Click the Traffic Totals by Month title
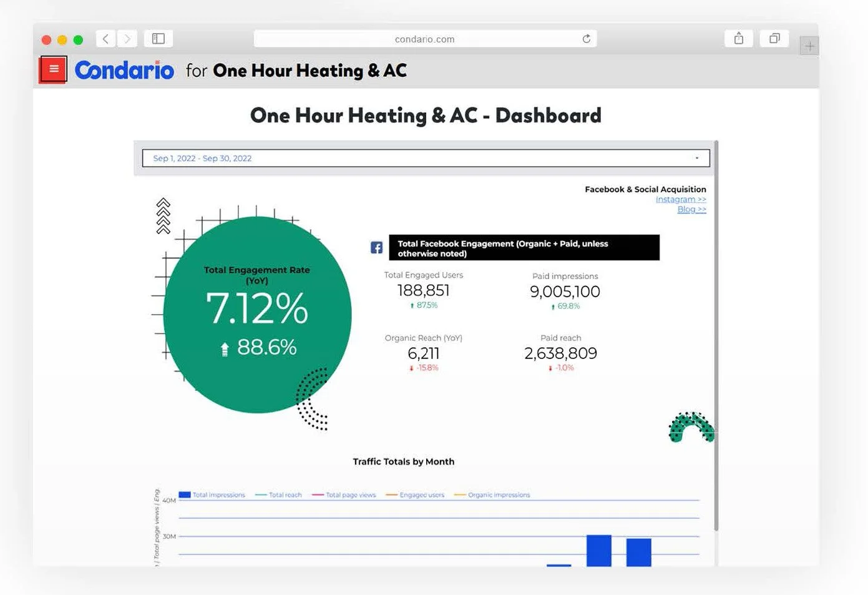Image resolution: width=868 pixels, height=595 pixels. [404, 461]
